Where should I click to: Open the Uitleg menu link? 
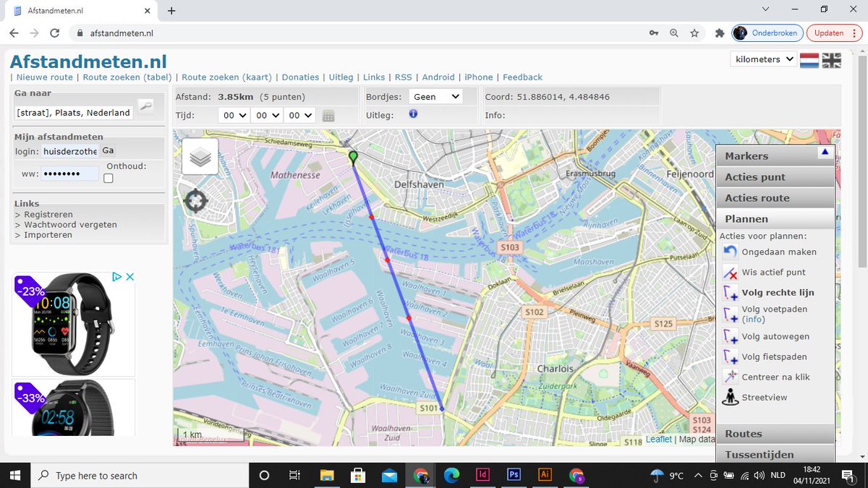click(x=341, y=77)
